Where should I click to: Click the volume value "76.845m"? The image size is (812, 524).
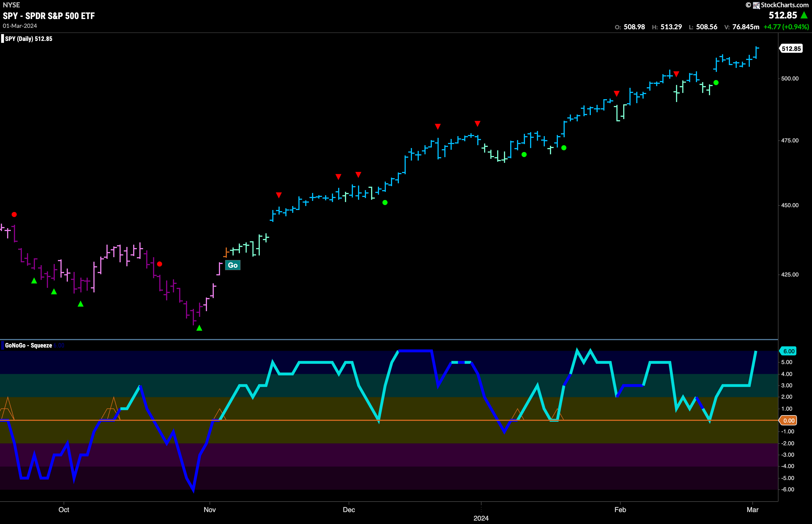click(x=746, y=27)
